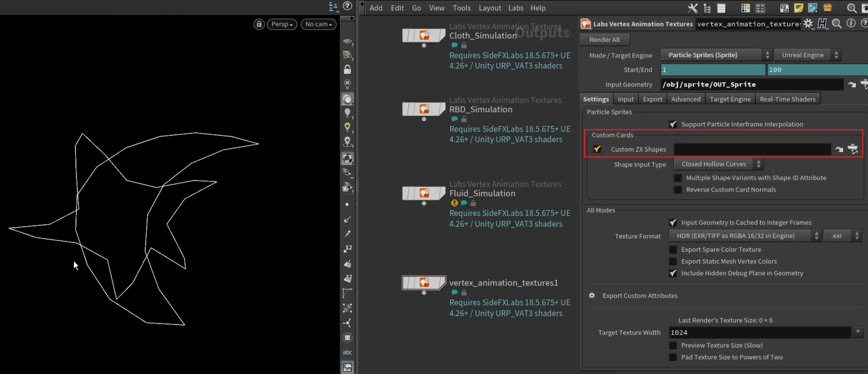The width and height of the screenshot is (868, 374).
Task: Select the Fluid_Simulation node
Action: coord(423,193)
